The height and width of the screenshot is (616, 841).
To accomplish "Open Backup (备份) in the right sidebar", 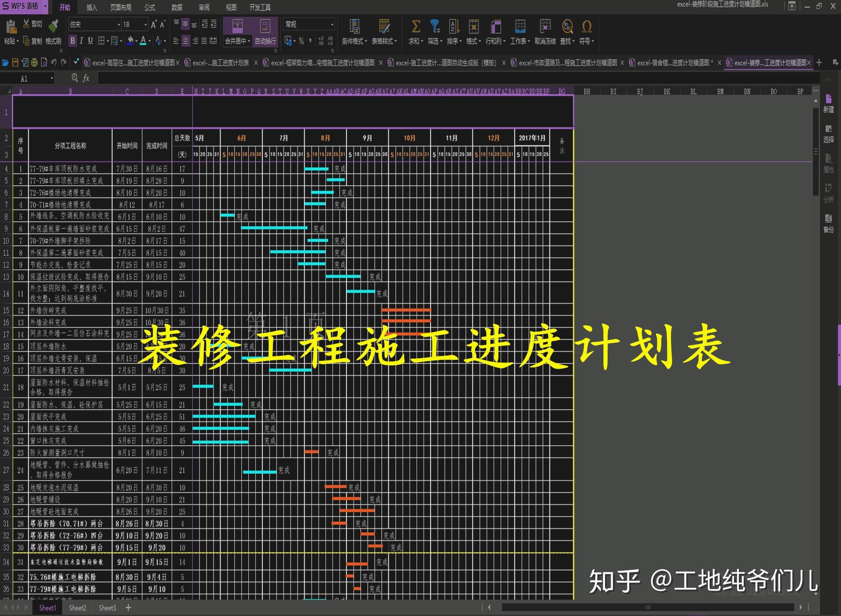I will tap(828, 224).
